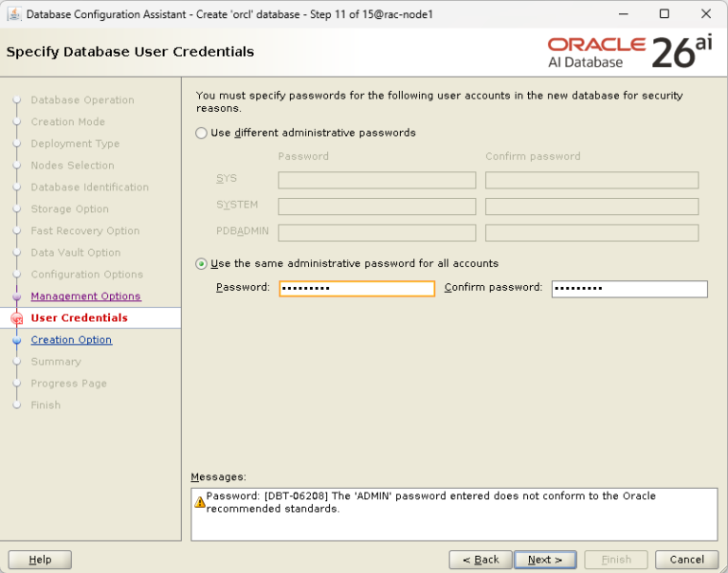Click the SYS confirm password field
Image resolution: width=728 pixels, height=573 pixels.
[x=591, y=180]
